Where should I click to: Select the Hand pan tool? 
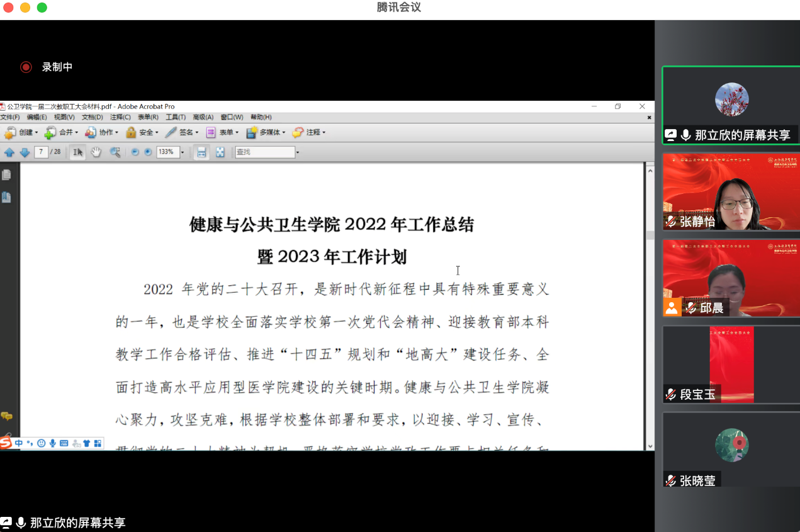point(96,152)
